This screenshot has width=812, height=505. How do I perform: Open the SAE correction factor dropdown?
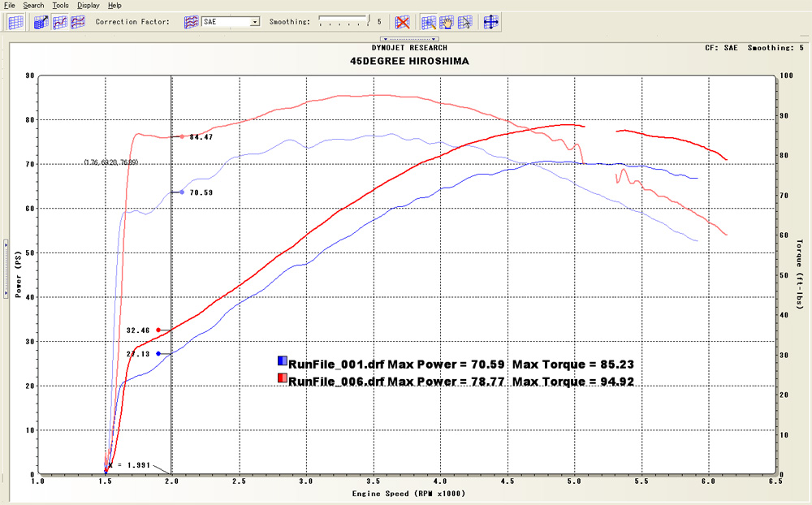pos(254,22)
